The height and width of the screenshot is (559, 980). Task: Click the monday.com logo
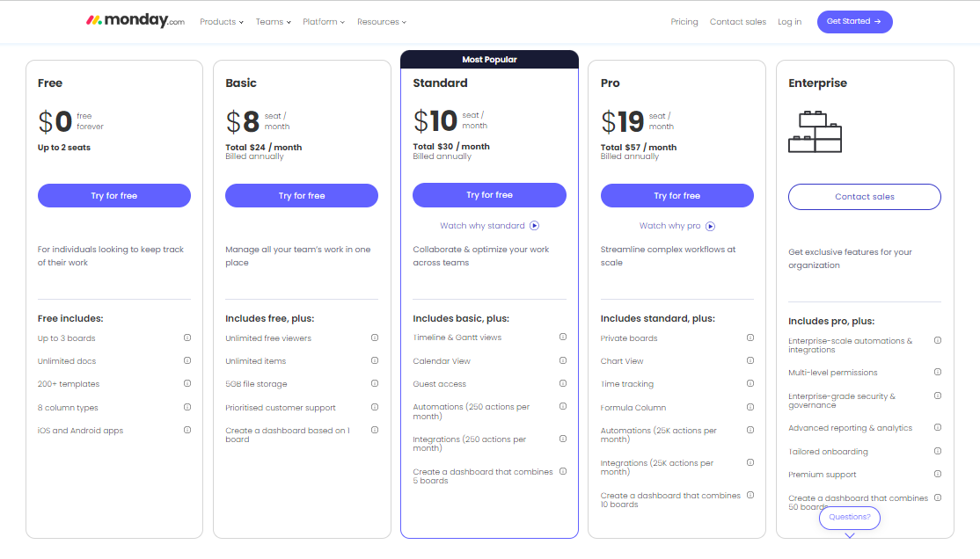coord(135,21)
